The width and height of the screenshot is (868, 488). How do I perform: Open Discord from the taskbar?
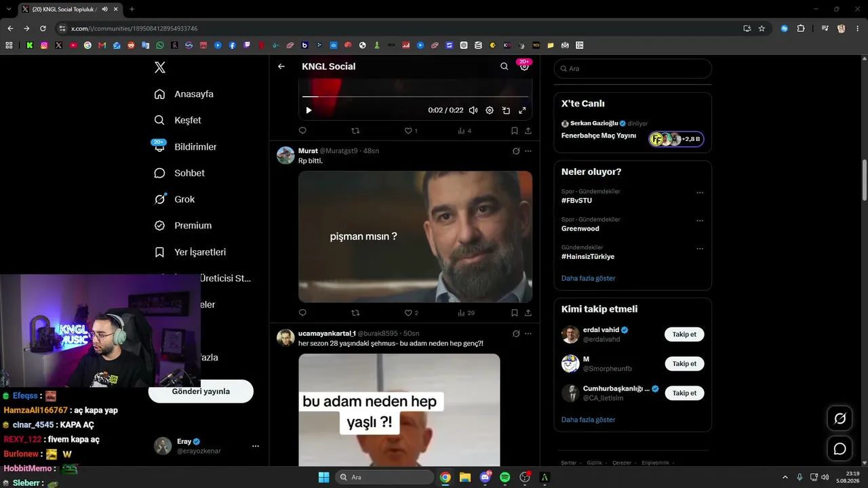[x=485, y=477]
